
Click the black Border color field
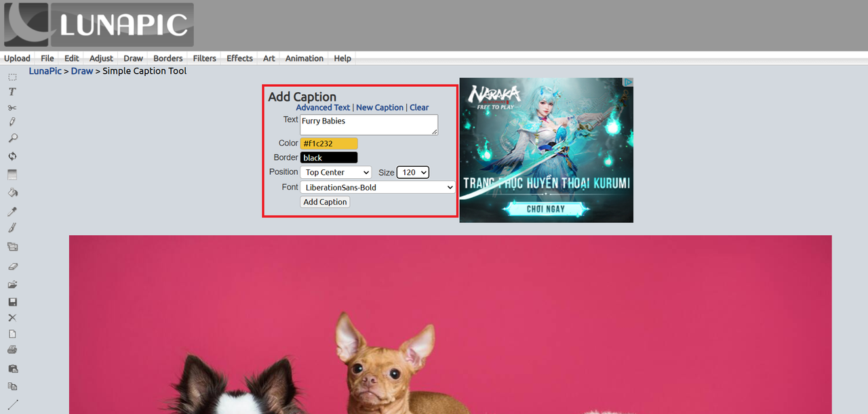coord(329,158)
